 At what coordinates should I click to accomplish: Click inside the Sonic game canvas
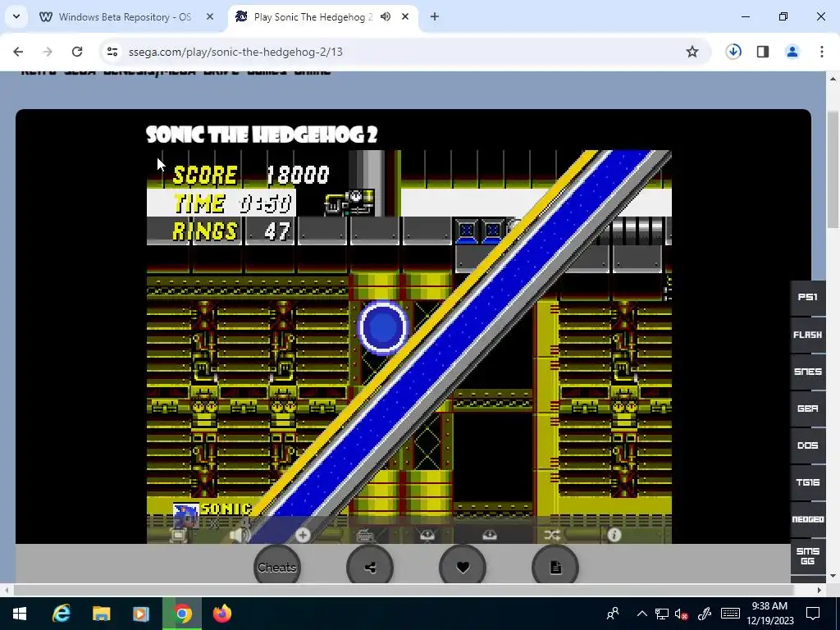point(409,347)
